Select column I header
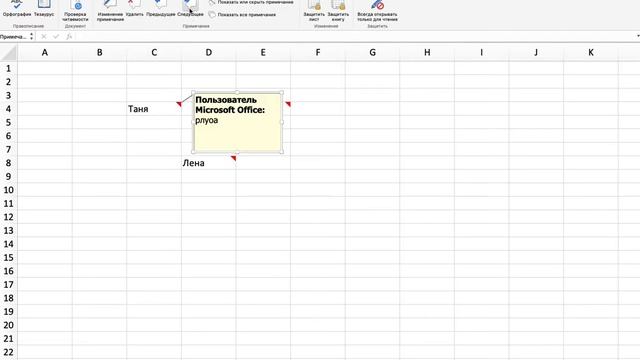Screen dimensions: 640x360 coord(482,53)
